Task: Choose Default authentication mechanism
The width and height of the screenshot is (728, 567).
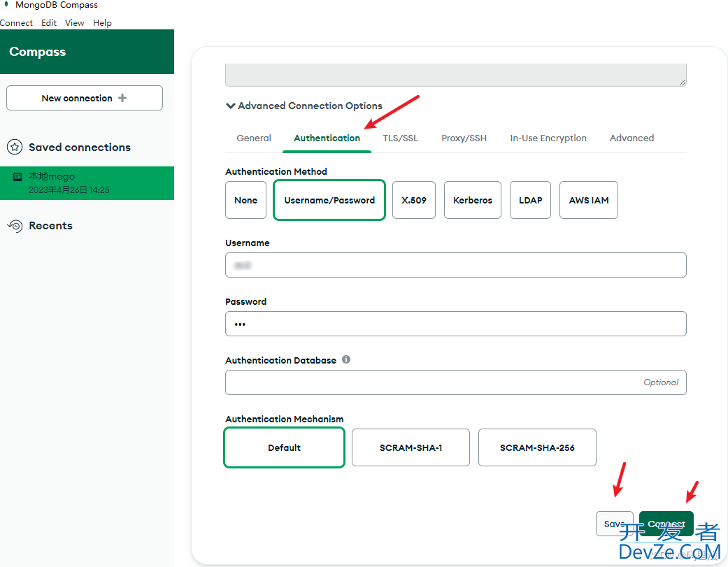Action: point(284,447)
